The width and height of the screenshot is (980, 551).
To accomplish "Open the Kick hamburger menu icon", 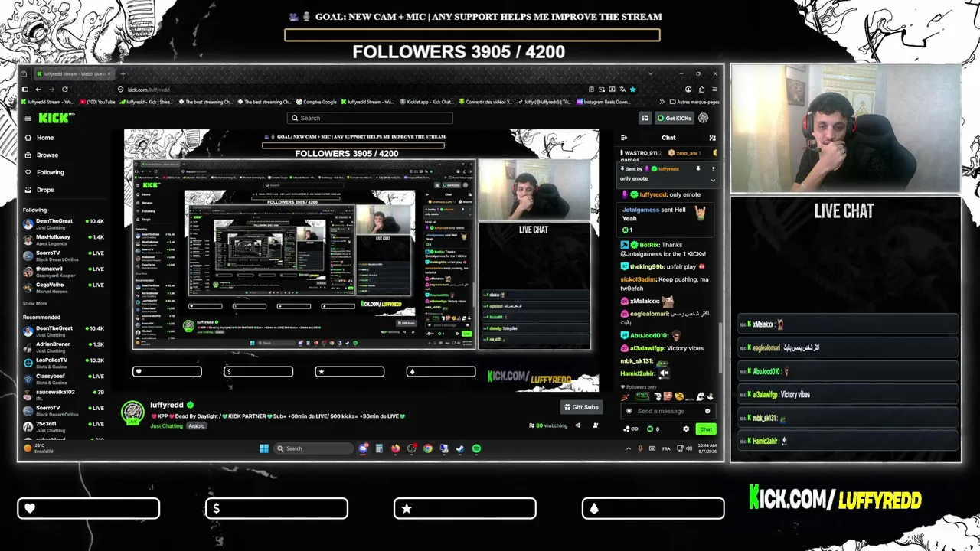I will pyautogui.click(x=28, y=118).
